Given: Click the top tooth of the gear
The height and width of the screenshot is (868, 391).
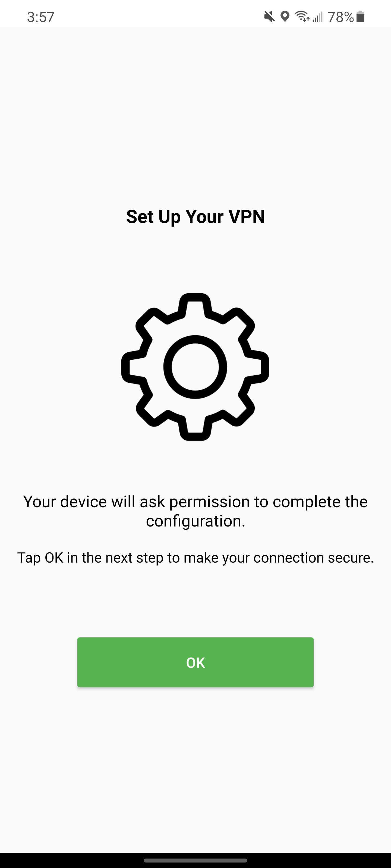Looking at the screenshot, I should (195, 305).
